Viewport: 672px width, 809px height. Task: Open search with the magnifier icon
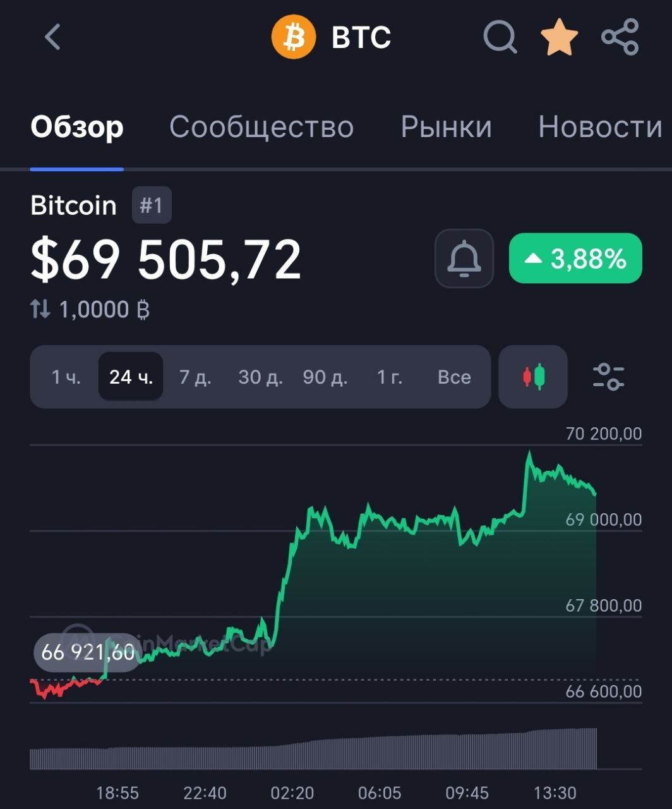tap(500, 37)
